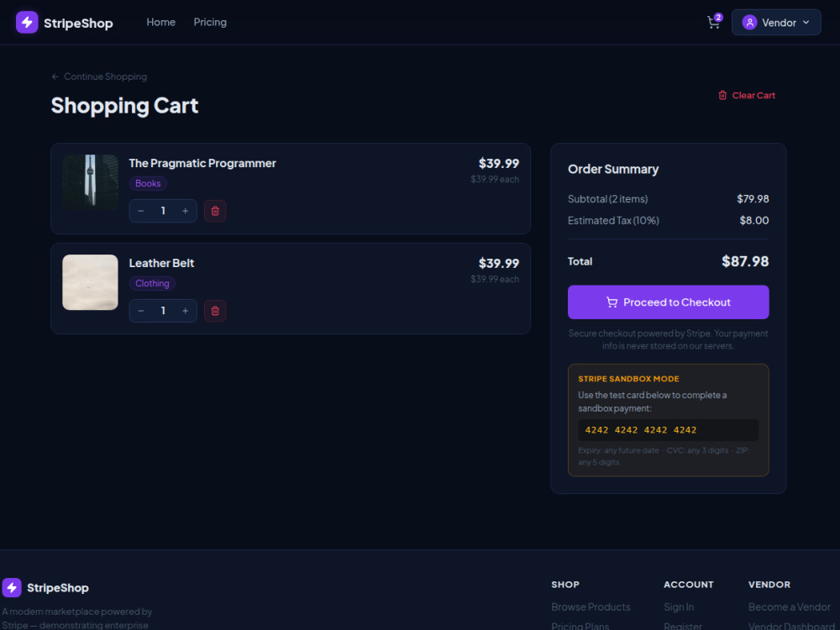The height and width of the screenshot is (630, 840).
Task: Click the StripeShop lightning logo in header
Action: click(x=27, y=23)
